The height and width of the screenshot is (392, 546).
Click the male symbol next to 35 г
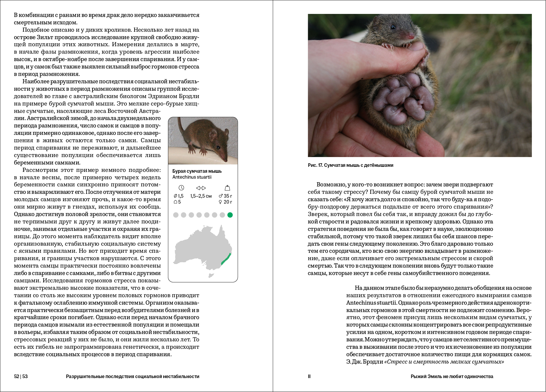220,196
